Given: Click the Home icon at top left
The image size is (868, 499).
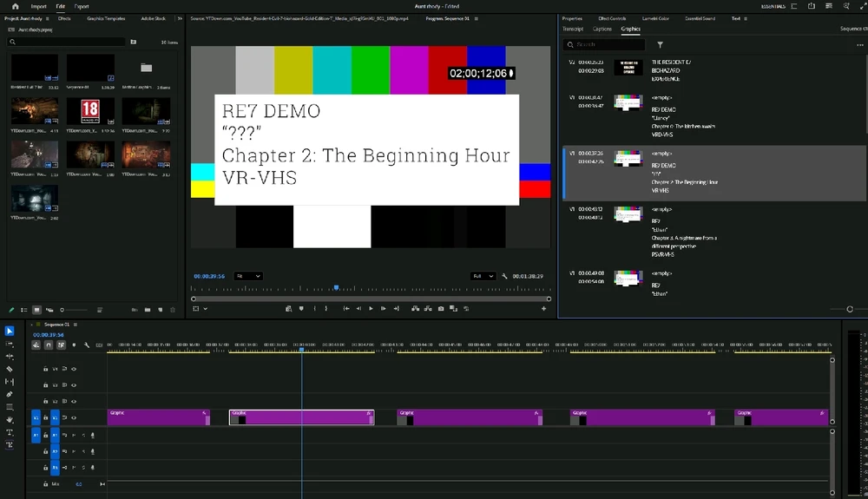Looking at the screenshot, I should coord(15,6).
